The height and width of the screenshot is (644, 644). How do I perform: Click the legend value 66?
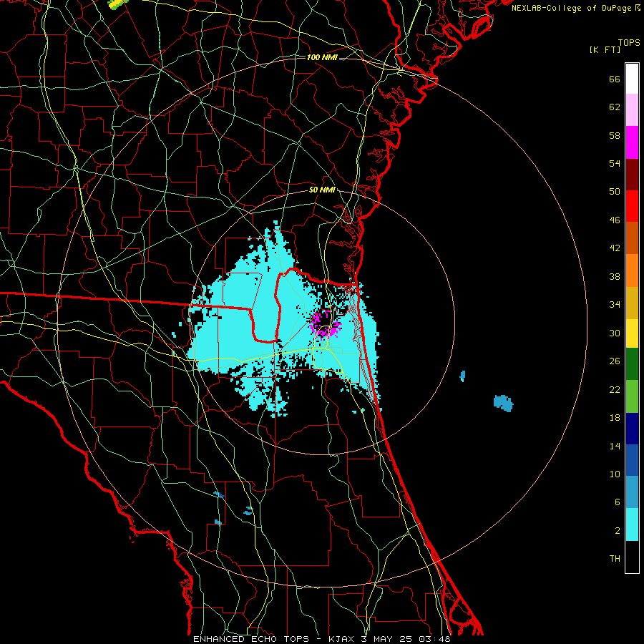coord(615,79)
